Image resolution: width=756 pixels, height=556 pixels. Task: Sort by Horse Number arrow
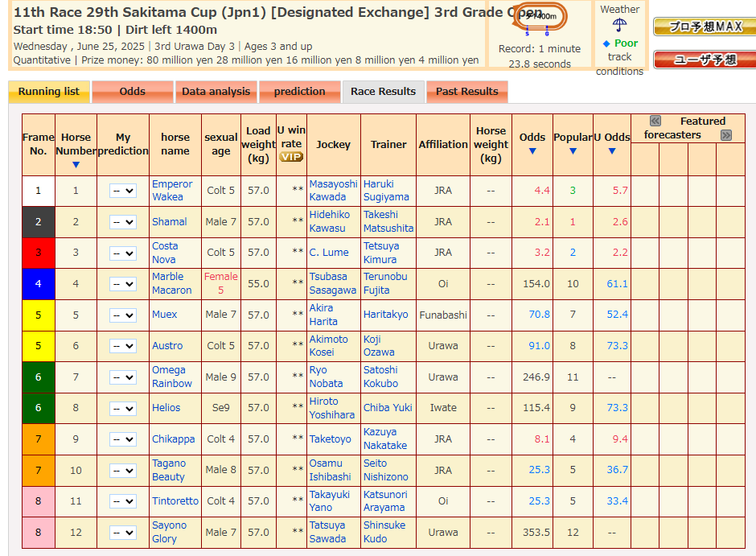click(x=76, y=165)
